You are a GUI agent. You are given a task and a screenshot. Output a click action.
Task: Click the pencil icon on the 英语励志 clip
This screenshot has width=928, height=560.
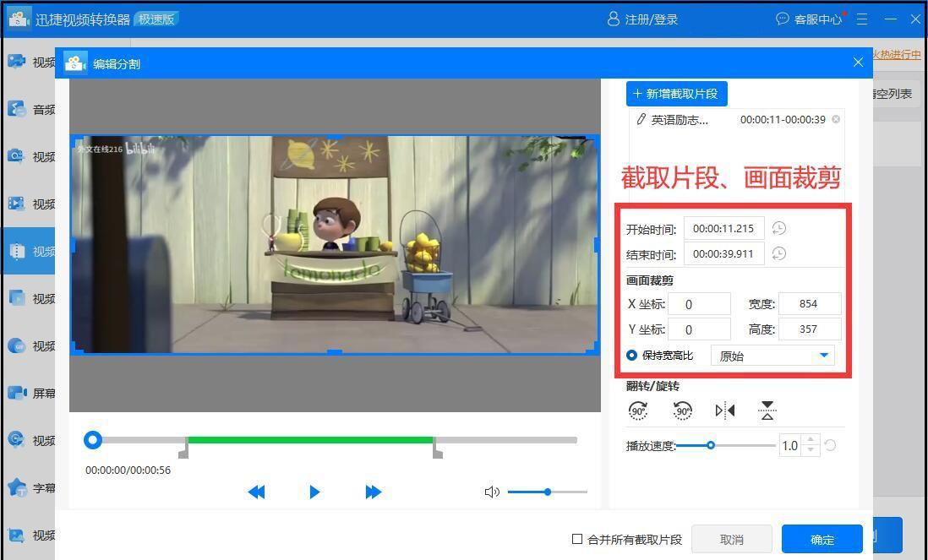641,119
